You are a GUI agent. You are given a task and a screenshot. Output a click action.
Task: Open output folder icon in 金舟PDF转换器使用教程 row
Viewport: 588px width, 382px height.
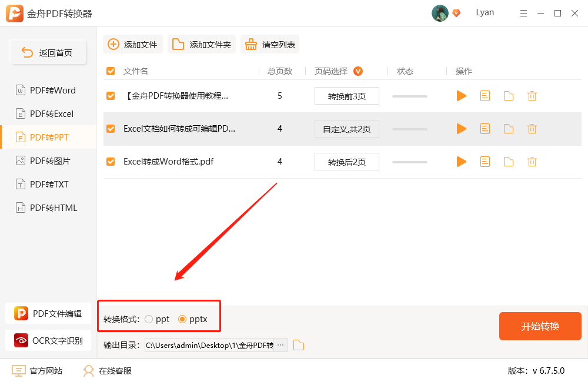coord(509,96)
